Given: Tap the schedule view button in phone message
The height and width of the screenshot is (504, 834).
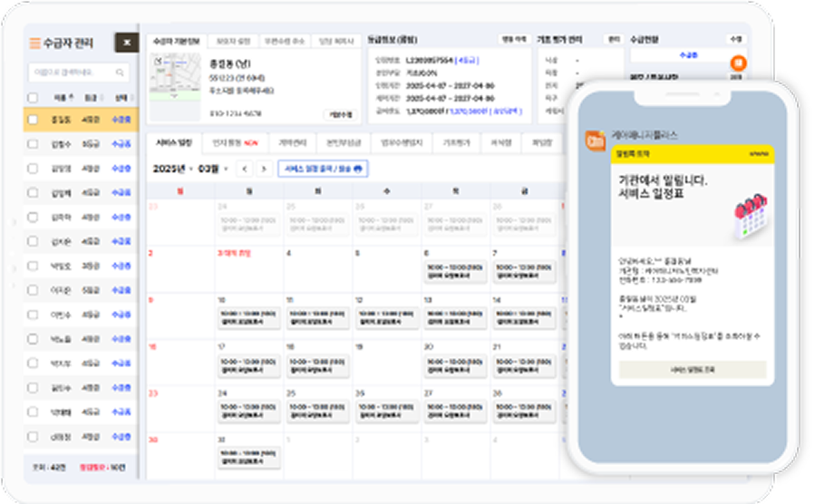Looking at the screenshot, I should 692,370.
